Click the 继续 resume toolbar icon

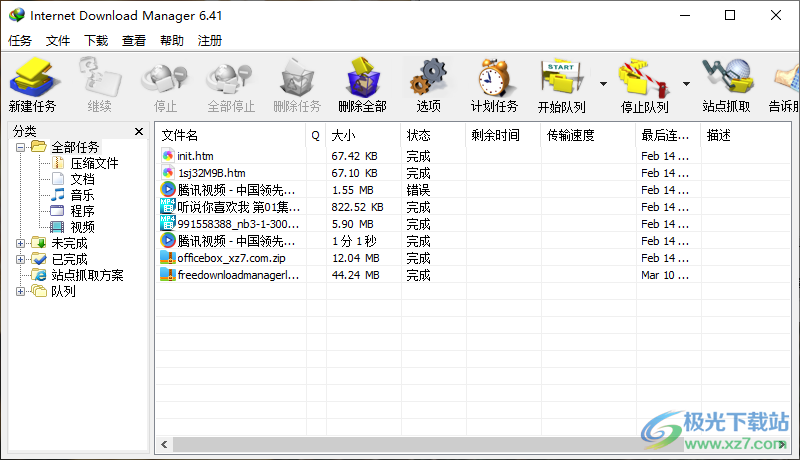[99, 78]
